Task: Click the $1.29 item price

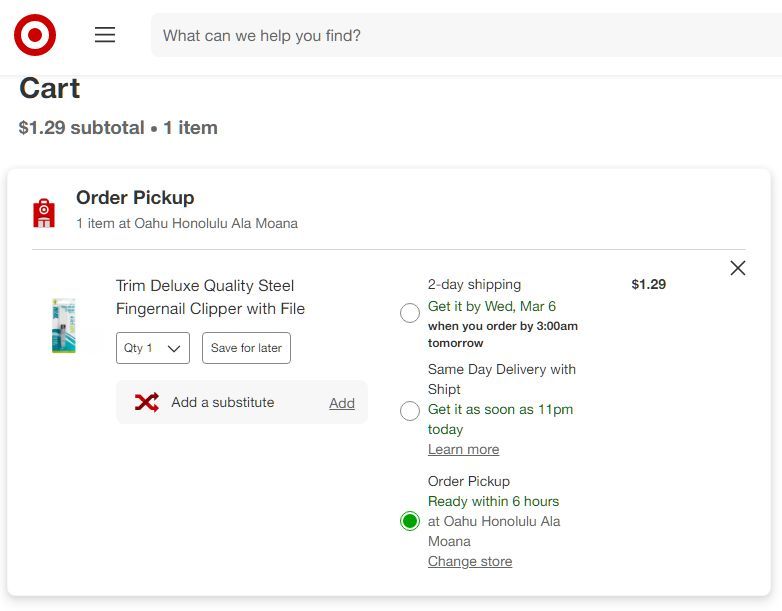Action: click(648, 284)
